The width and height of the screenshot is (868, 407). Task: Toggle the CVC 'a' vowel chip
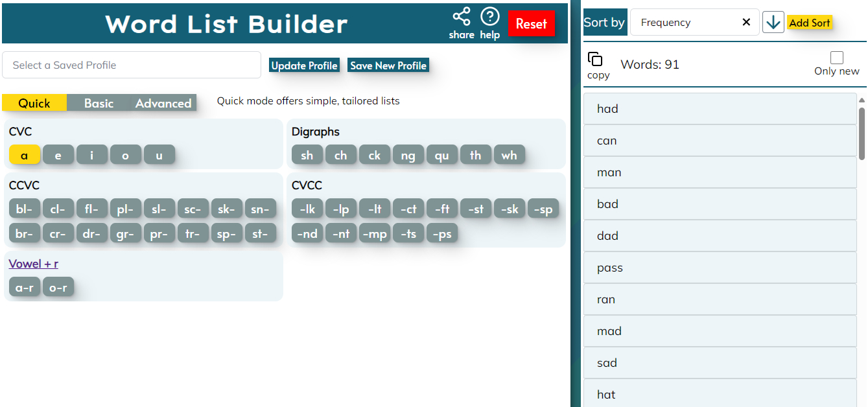(25, 156)
